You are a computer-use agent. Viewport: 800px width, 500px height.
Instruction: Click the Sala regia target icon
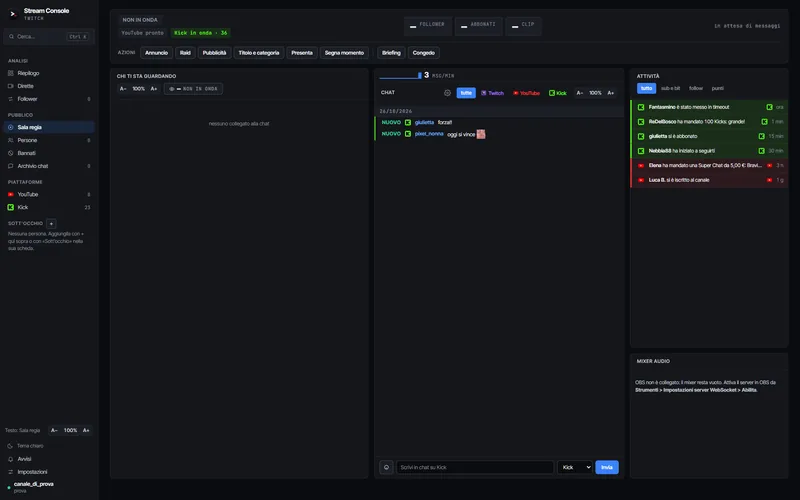click(x=11, y=127)
